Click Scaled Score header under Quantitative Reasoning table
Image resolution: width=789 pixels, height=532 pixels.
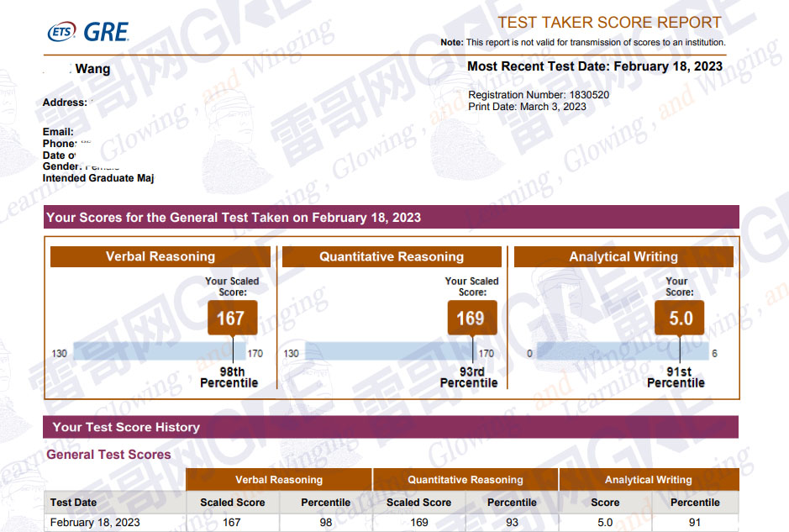tap(418, 503)
